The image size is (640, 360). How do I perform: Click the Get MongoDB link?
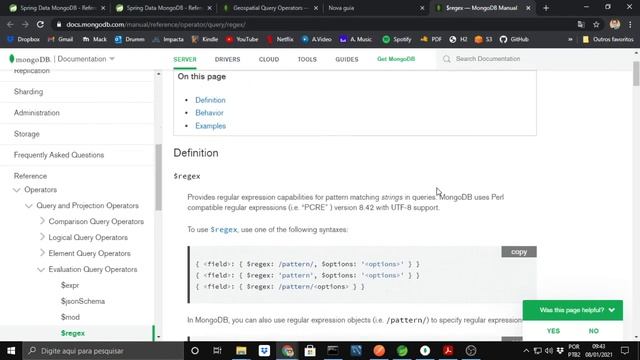pos(396,59)
